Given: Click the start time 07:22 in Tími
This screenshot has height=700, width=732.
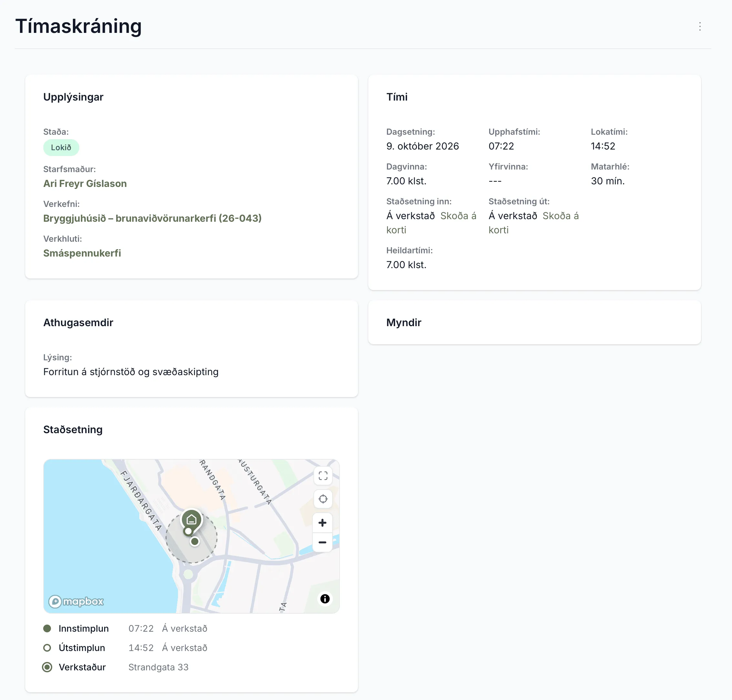Looking at the screenshot, I should pos(501,146).
